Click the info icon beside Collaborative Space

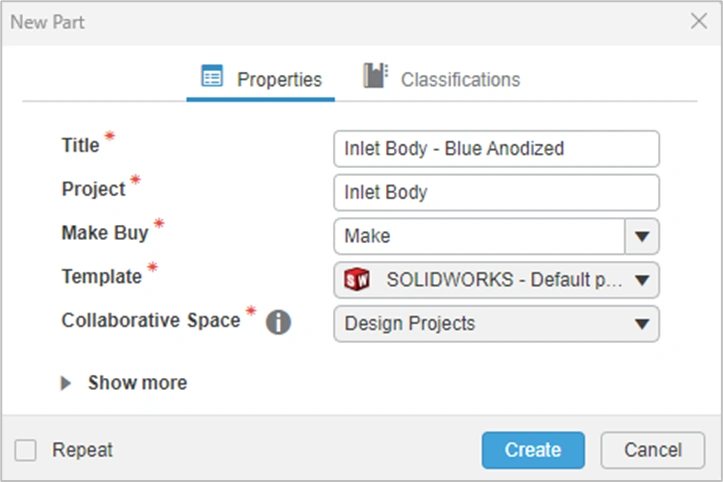coord(278,323)
